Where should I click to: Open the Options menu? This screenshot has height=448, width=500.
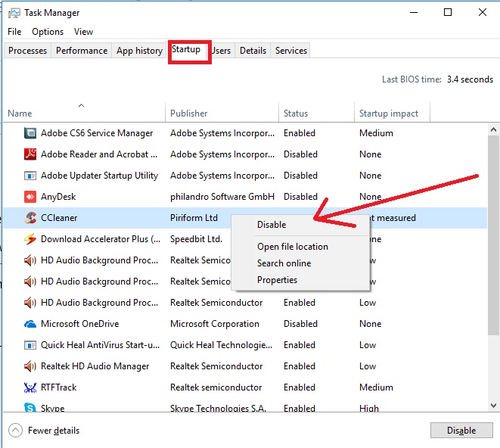pos(48,32)
